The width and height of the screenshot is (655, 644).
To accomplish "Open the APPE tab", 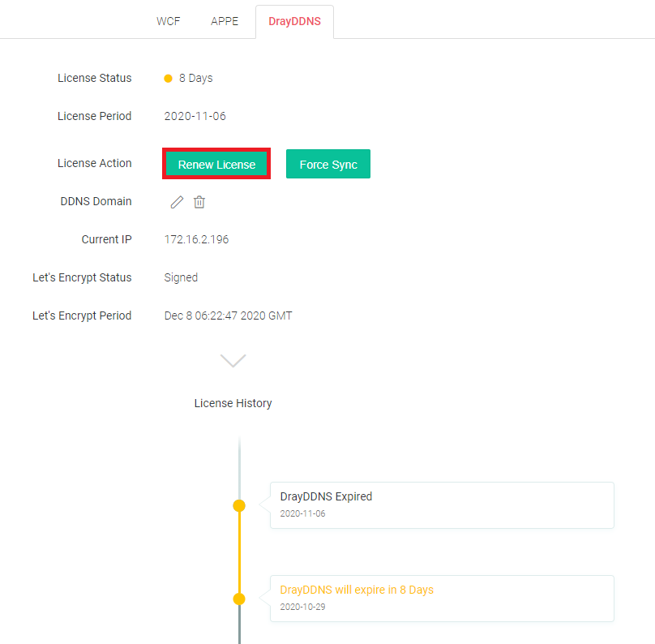I will pos(225,21).
